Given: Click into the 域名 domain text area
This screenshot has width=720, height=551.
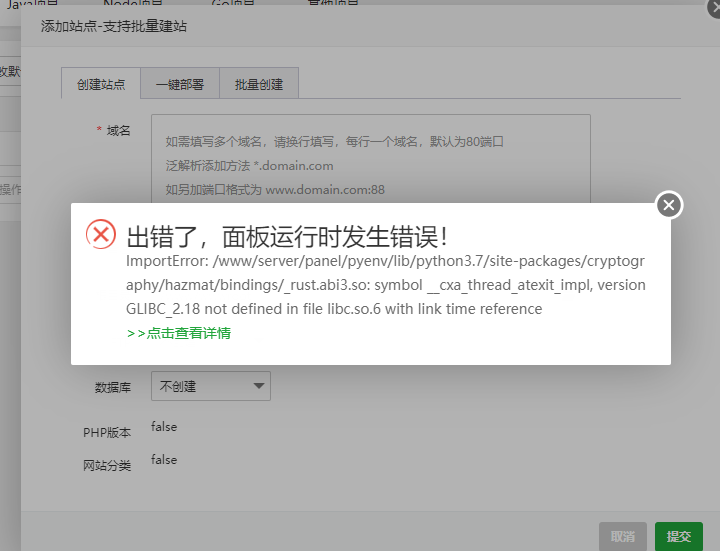Looking at the screenshot, I should pos(371,158).
